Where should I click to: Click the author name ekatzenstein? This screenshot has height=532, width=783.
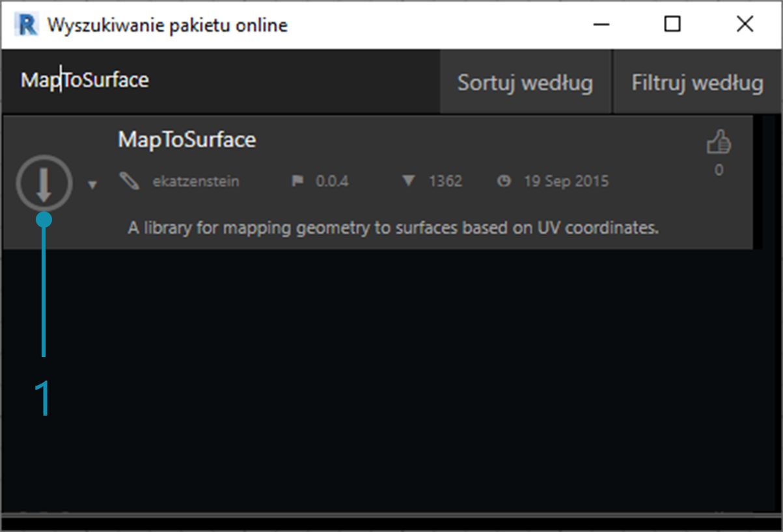click(x=196, y=181)
